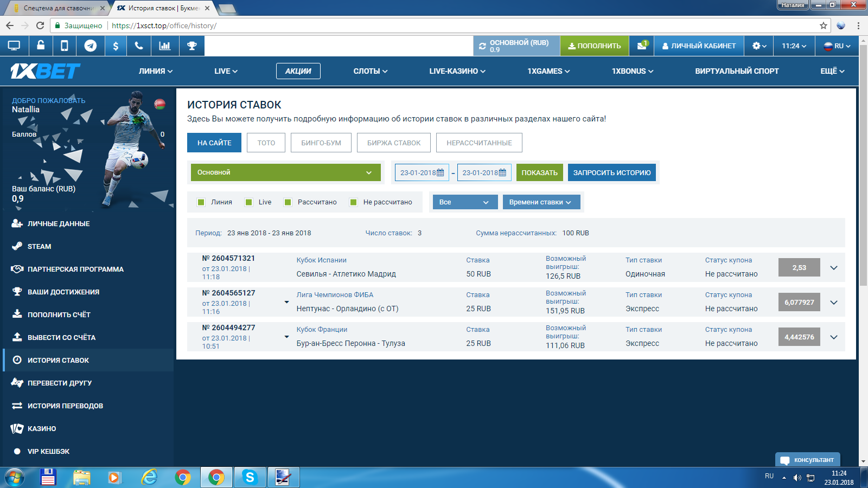Refresh the main account balance icon
This screenshot has height=488, width=868.
pos(482,46)
